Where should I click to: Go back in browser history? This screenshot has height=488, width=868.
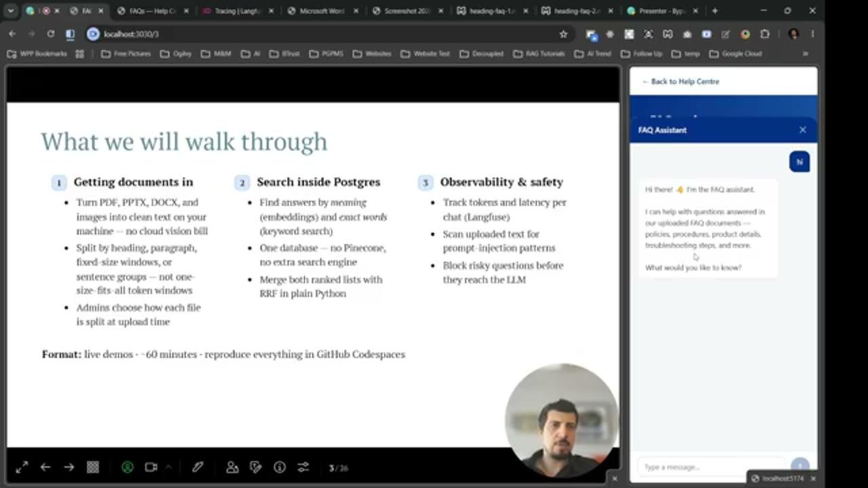12,34
